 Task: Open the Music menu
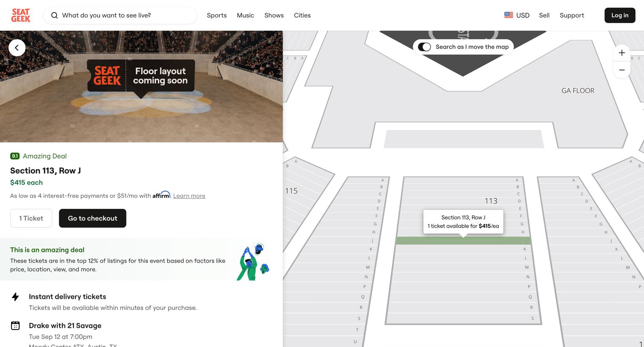click(245, 15)
